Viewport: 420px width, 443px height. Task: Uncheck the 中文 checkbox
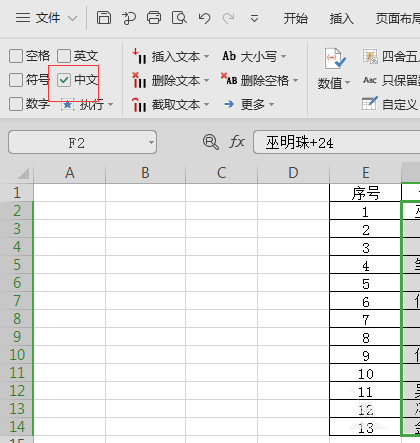[64, 80]
